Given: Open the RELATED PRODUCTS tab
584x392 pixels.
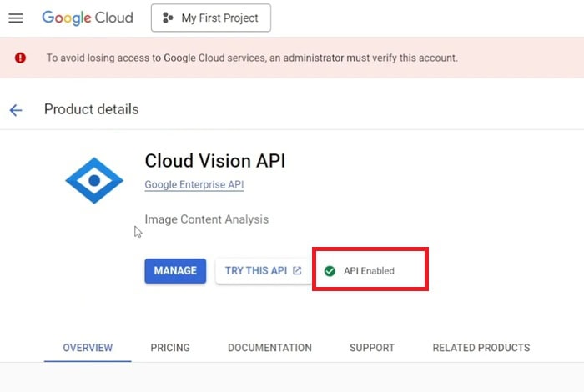Looking at the screenshot, I should [481, 348].
